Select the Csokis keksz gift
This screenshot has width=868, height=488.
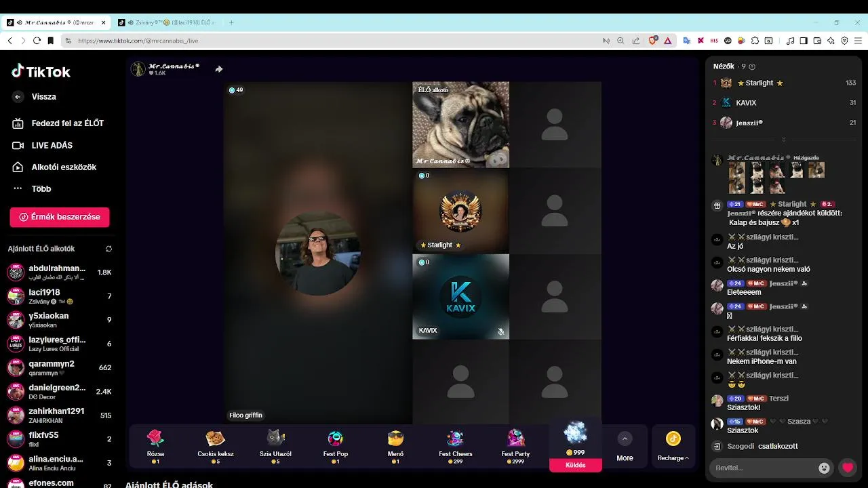pyautogui.click(x=216, y=447)
